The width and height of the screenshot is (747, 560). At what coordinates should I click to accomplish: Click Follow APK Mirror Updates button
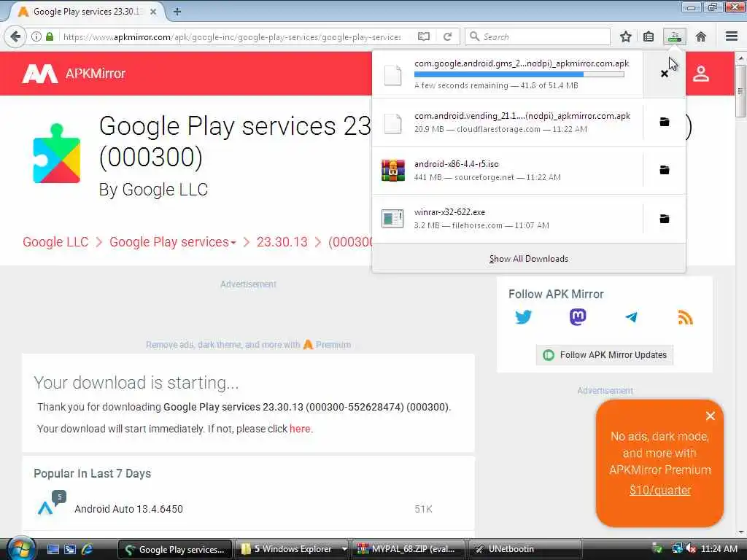point(604,355)
